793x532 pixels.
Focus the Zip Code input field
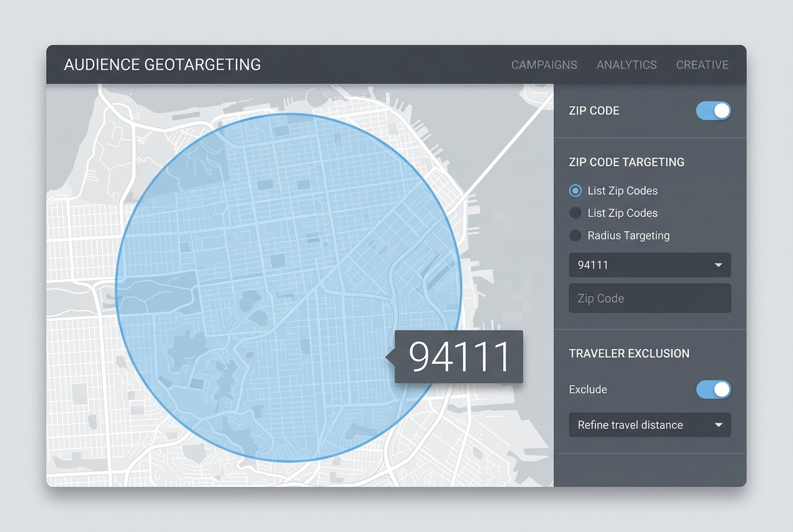point(649,298)
